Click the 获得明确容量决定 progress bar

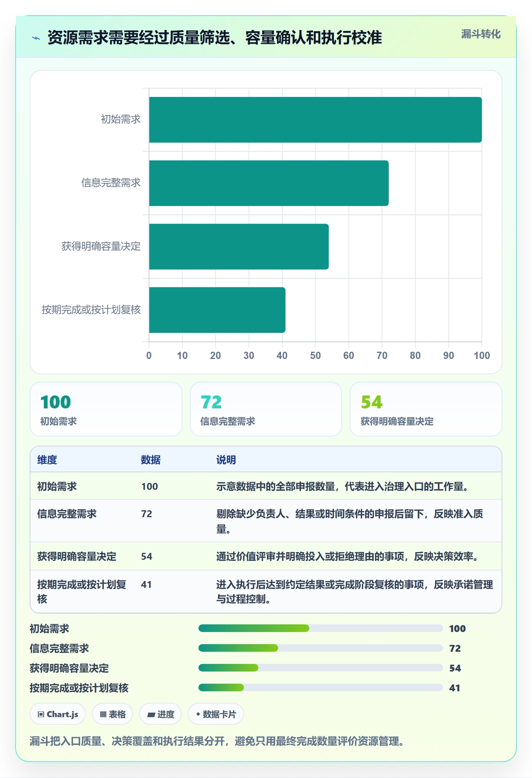point(320,668)
